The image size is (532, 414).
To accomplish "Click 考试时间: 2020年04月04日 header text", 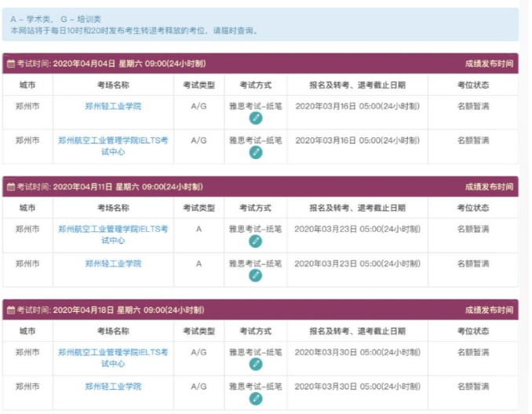I will coord(111,64).
